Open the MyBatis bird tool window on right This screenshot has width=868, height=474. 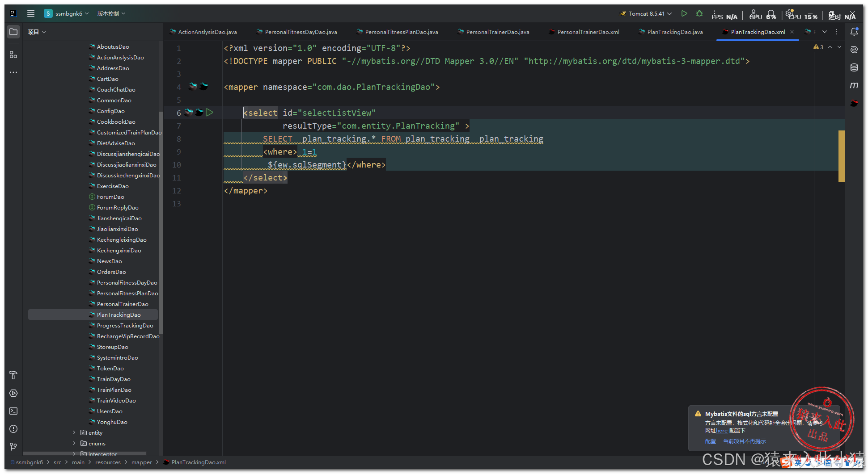pyautogui.click(x=854, y=103)
